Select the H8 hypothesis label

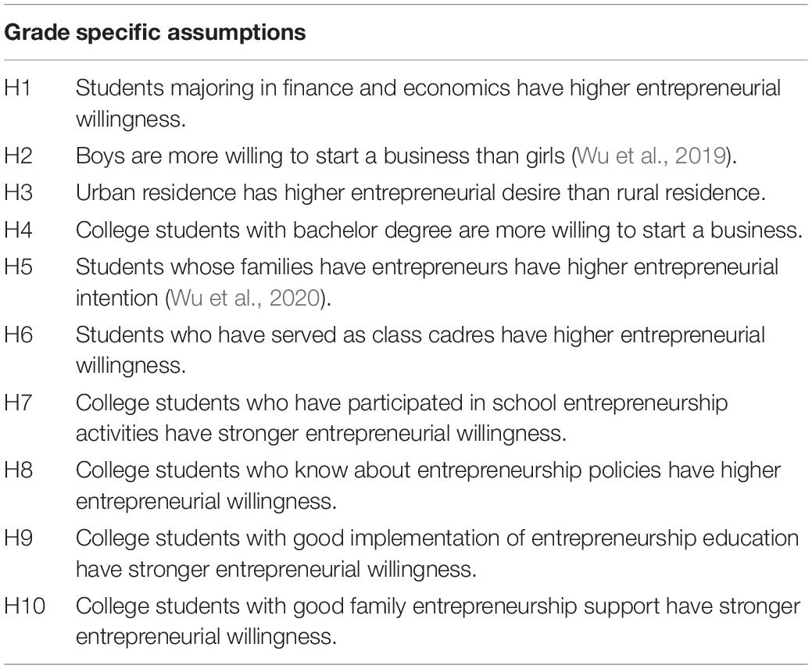[x=18, y=470]
